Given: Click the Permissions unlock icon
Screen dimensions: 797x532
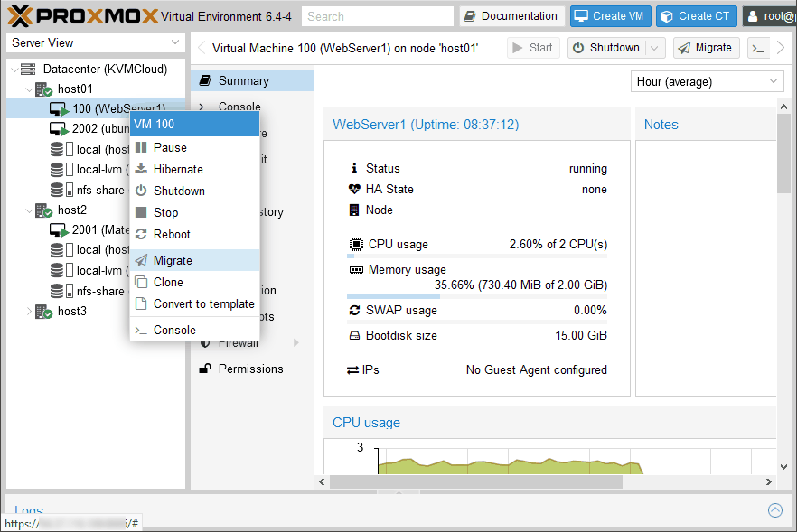Looking at the screenshot, I should [x=205, y=369].
